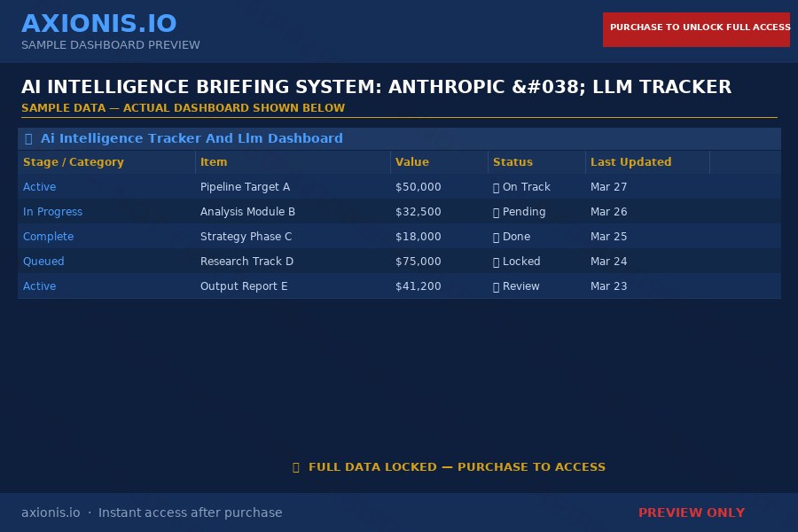Click the PREVIEW ONLY footer label
Screen dimensions: 798x532
[692, 512]
